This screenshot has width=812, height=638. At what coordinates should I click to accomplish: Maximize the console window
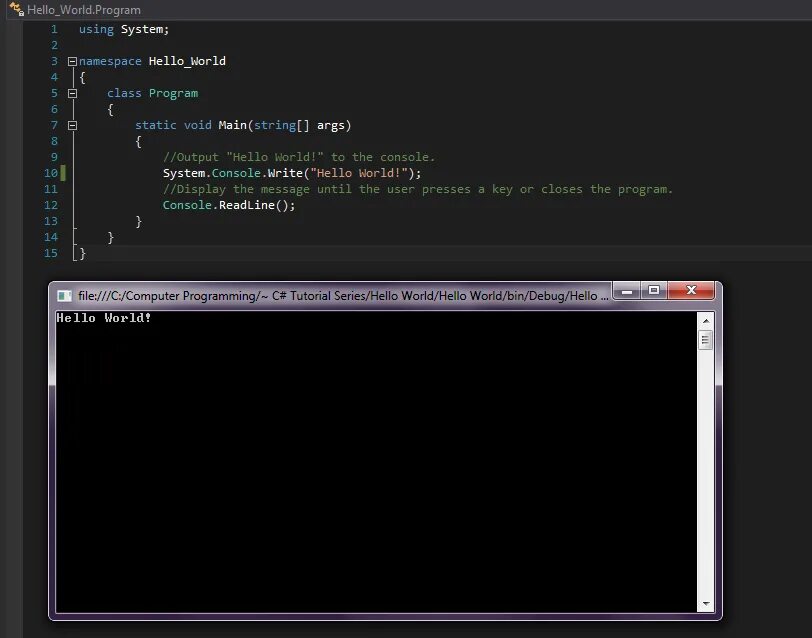(x=654, y=291)
